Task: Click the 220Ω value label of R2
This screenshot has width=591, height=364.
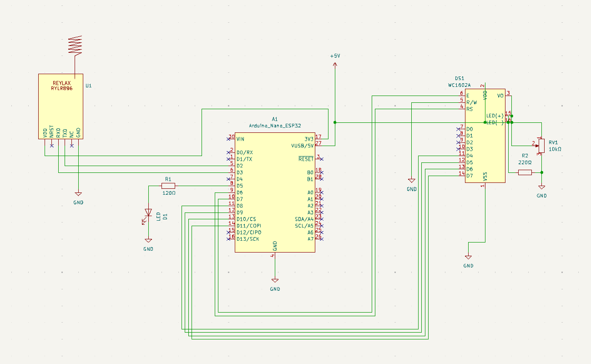Action: tap(525, 162)
